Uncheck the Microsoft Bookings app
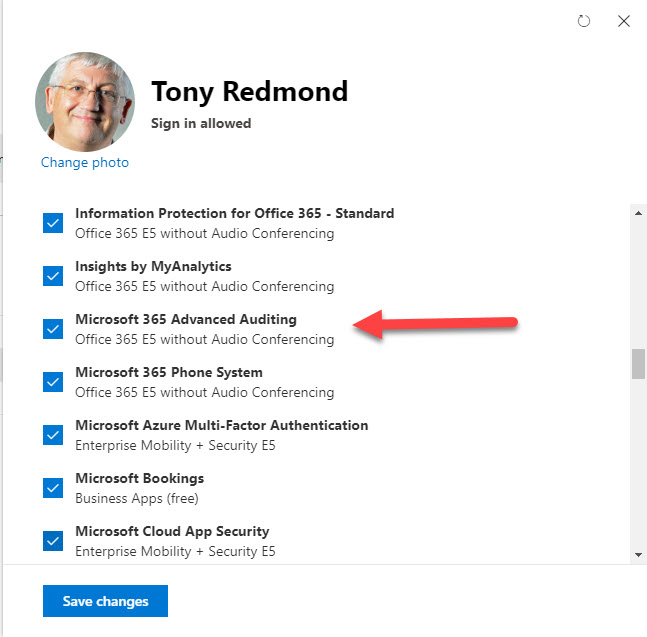The image size is (647, 637). point(53,488)
